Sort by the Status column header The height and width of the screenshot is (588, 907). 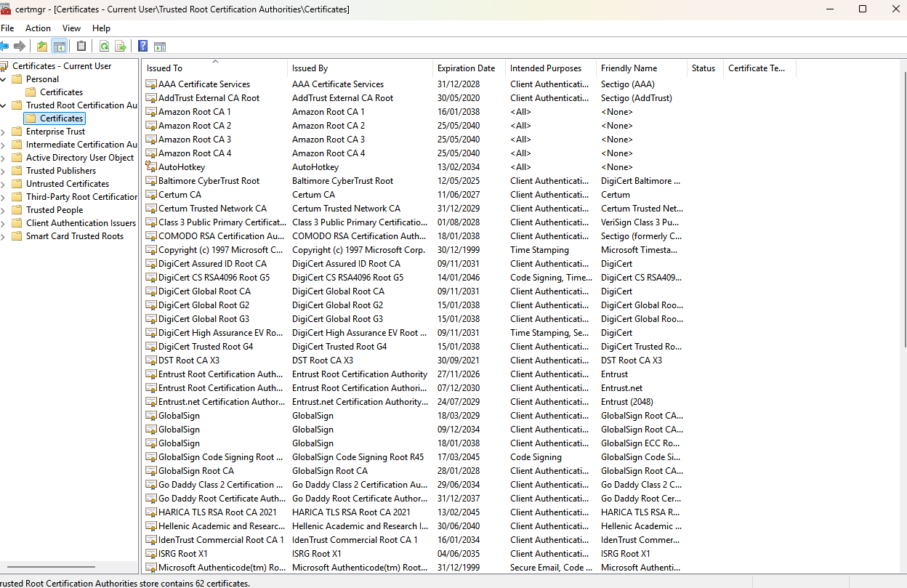click(705, 68)
